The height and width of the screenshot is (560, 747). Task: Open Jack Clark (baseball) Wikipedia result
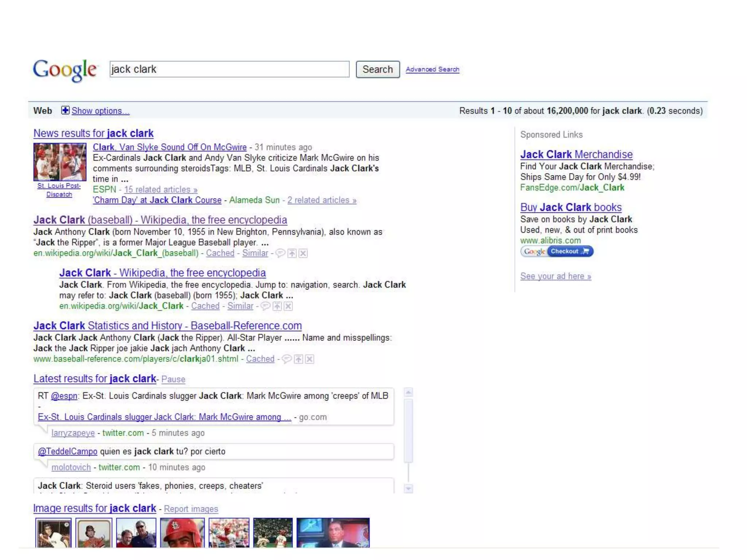160,220
